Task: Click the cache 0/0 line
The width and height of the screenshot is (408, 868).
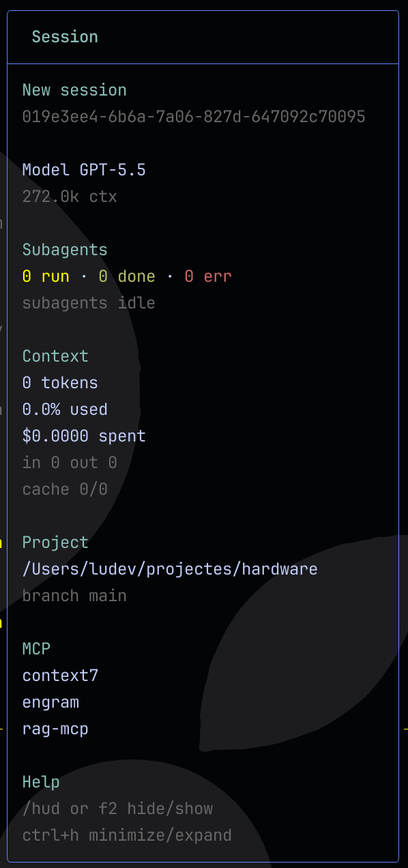Action: (65, 489)
